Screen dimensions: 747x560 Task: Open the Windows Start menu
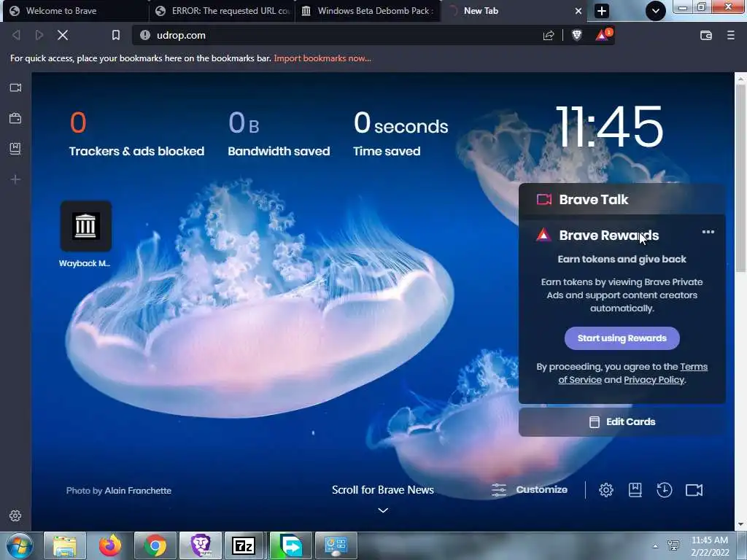coord(18,545)
